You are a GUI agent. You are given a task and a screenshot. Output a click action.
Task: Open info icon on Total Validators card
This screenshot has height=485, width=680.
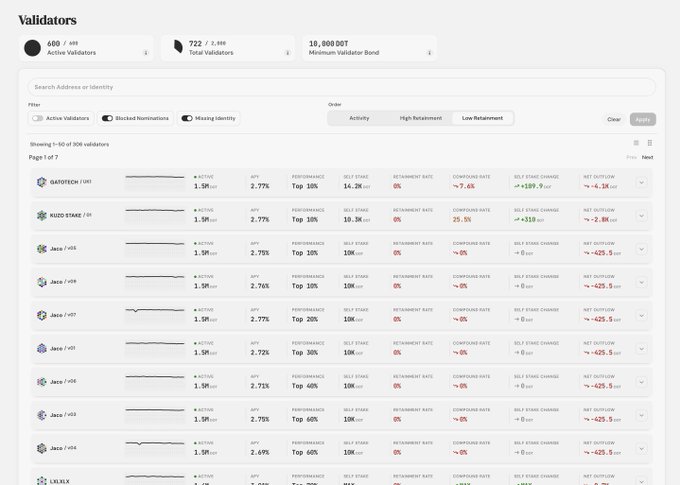point(288,53)
